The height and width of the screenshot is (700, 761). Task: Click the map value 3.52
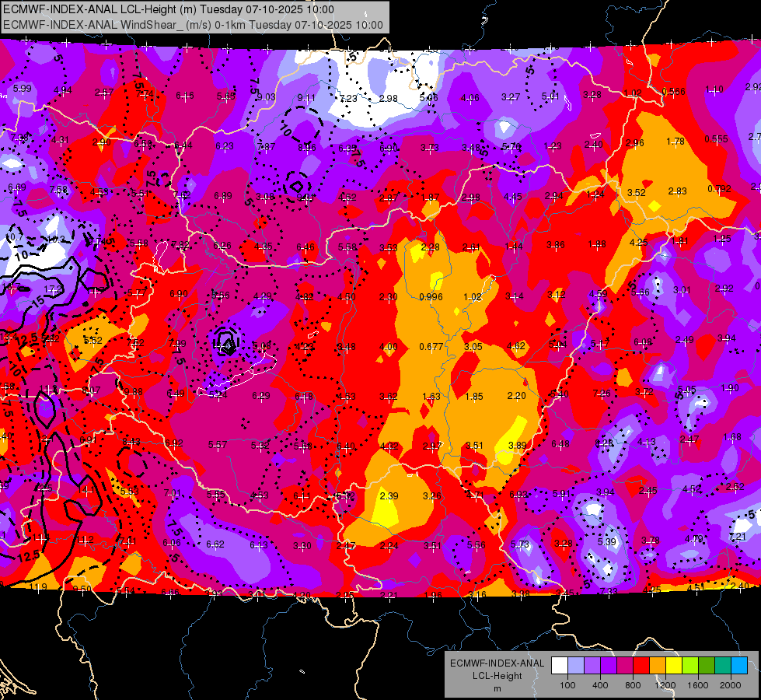[x=637, y=192]
